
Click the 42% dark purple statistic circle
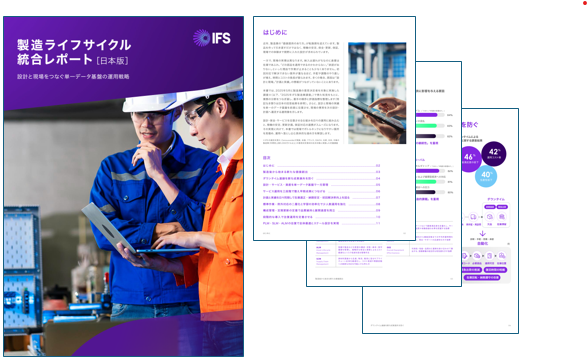(494, 153)
